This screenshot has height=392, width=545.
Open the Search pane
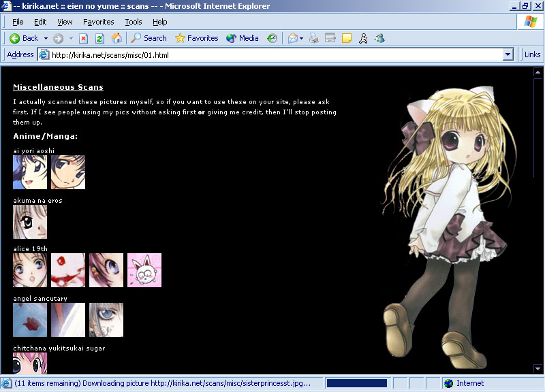[x=149, y=38]
